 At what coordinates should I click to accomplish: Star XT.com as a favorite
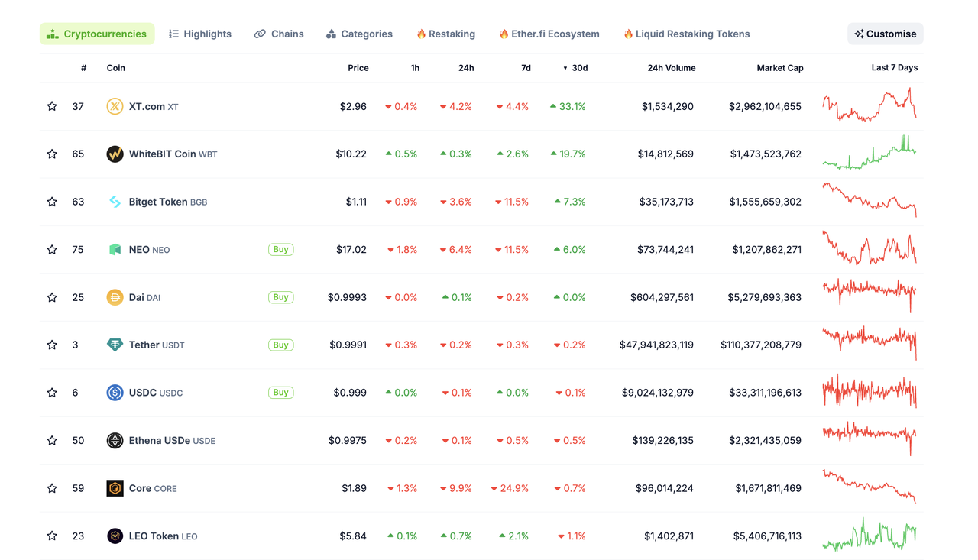coord(52,106)
